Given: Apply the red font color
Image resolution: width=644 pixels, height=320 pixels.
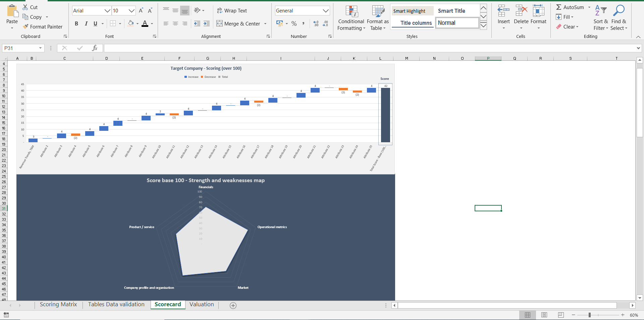Looking at the screenshot, I should (x=145, y=23).
